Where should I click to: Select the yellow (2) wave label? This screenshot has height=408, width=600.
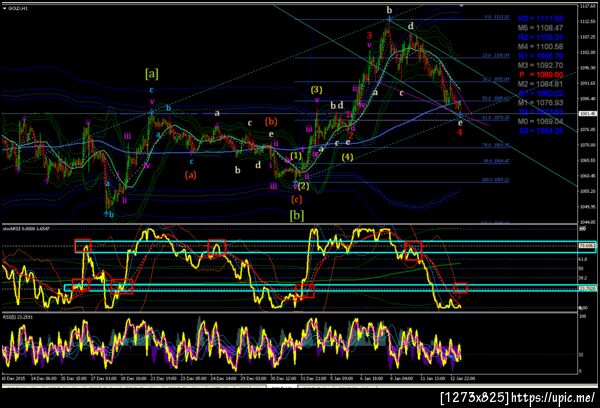tap(303, 186)
